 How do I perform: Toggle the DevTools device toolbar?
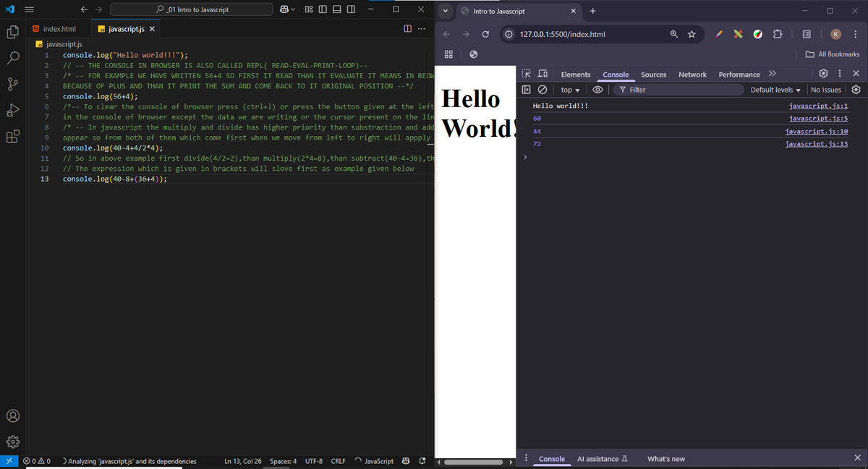[542, 74]
